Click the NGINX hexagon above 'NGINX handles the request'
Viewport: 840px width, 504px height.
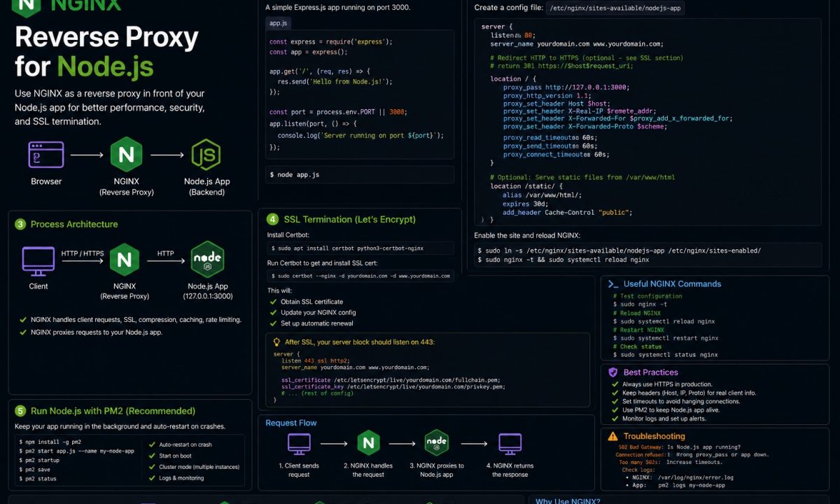[368, 443]
